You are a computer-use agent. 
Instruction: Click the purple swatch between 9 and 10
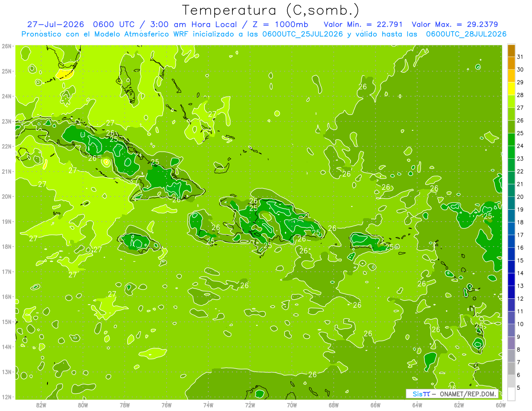[511, 330]
